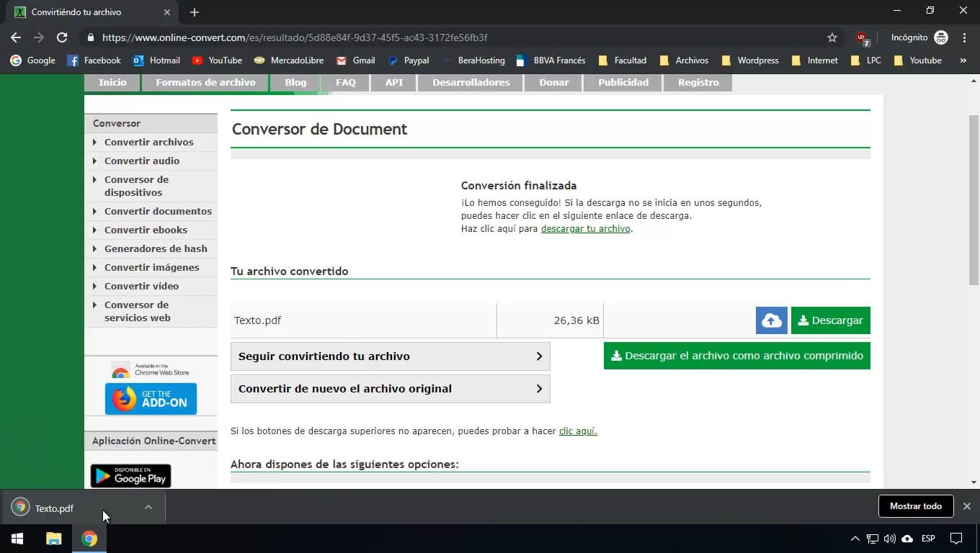Click the Chrome taskbar icon
Image resolution: width=980 pixels, height=553 pixels.
[89, 539]
